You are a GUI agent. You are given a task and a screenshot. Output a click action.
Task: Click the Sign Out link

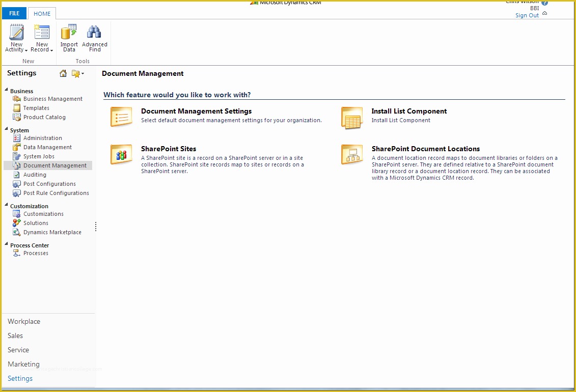(x=527, y=15)
